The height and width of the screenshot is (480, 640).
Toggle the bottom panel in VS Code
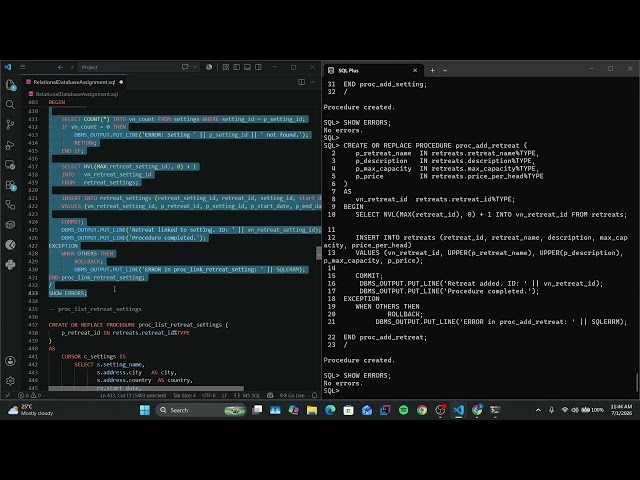(x=247, y=67)
